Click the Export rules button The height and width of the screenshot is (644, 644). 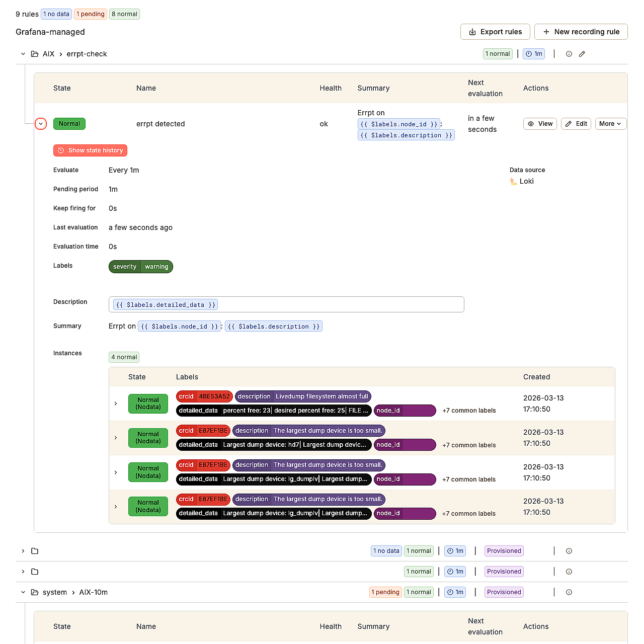[495, 32]
